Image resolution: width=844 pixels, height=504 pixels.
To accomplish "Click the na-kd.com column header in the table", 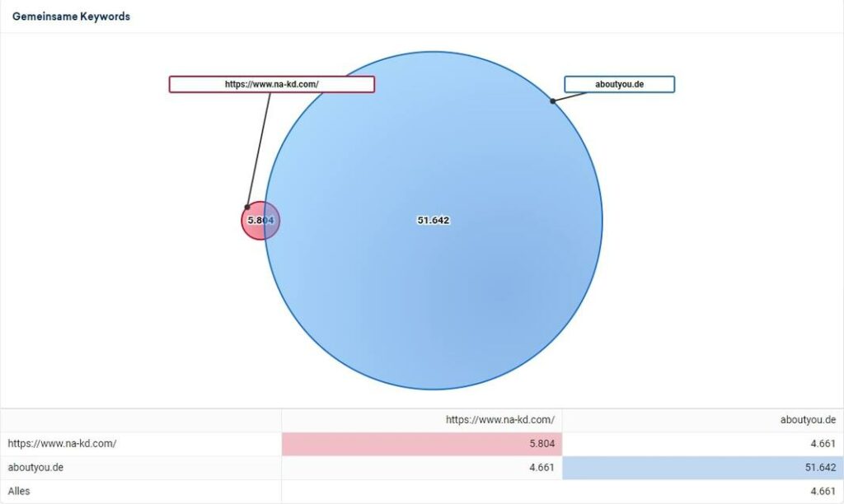I will pyautogui.click(x=499, y=420).
